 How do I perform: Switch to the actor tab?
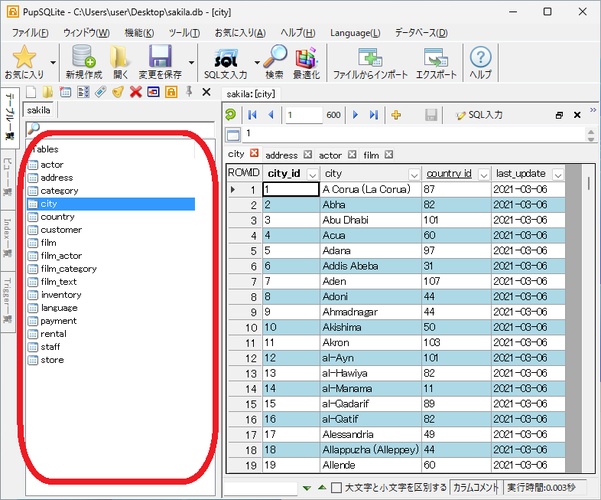(x=330, y=155)
